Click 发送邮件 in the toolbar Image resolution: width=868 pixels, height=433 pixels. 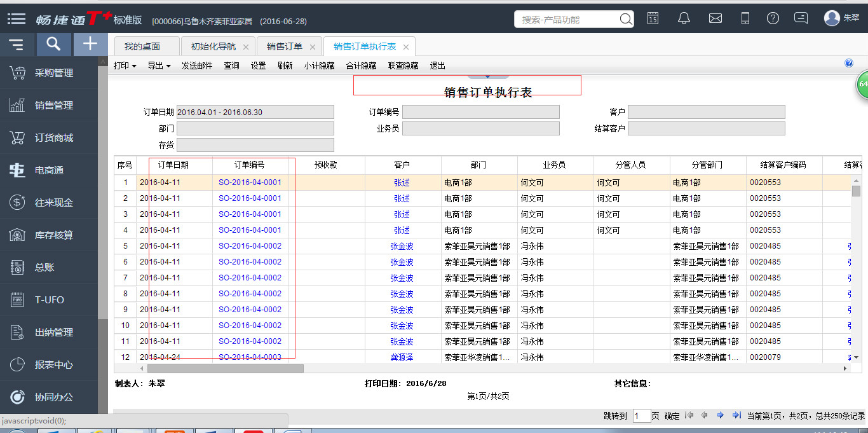point(197,65)
